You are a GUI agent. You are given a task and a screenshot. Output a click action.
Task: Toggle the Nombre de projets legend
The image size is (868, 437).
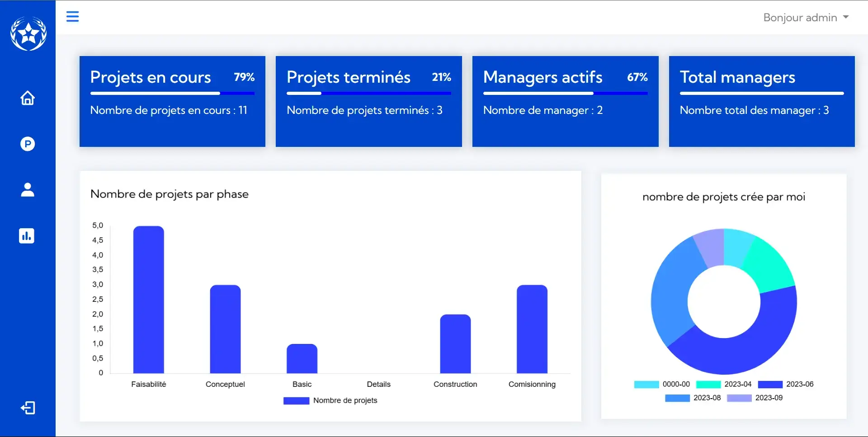pyautogui.click(x=330, y=400)
